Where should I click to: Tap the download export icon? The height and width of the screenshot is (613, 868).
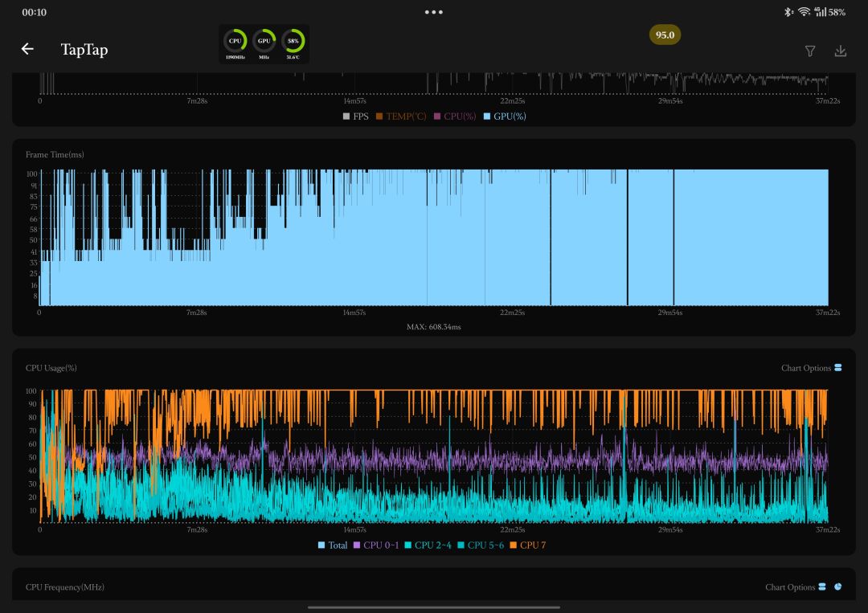(x=841, y=51)
